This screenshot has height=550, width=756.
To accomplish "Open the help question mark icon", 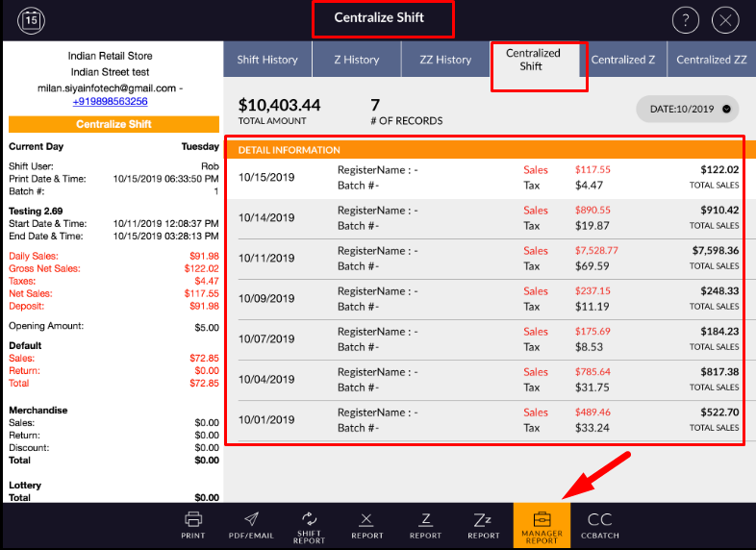I will point(686,20).
